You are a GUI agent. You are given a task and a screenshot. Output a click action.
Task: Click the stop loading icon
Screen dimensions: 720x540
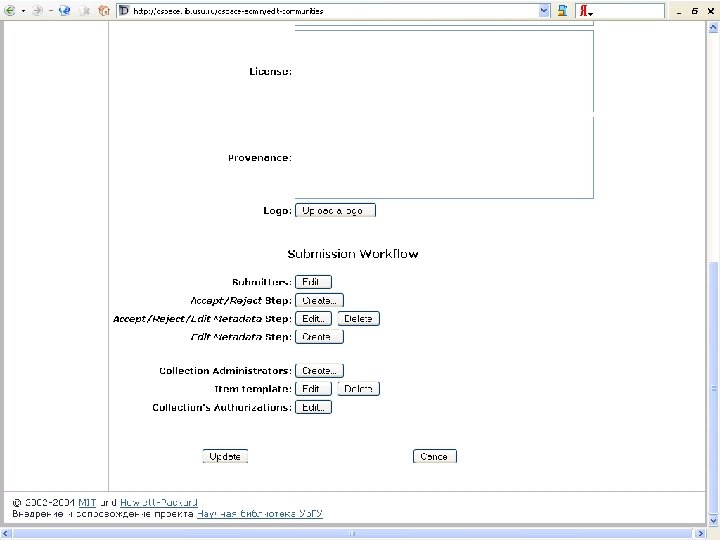pos(84,11)
